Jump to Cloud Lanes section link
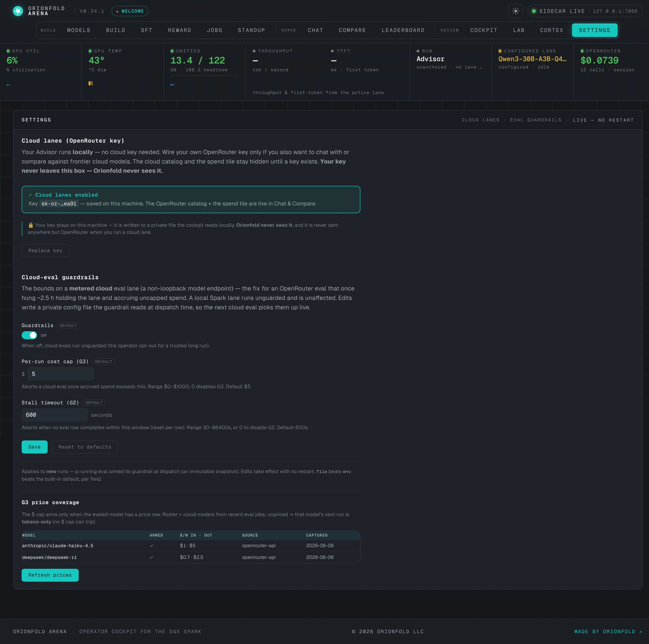The width and height of the screenshot is (649, 644). tap(481, 120)
